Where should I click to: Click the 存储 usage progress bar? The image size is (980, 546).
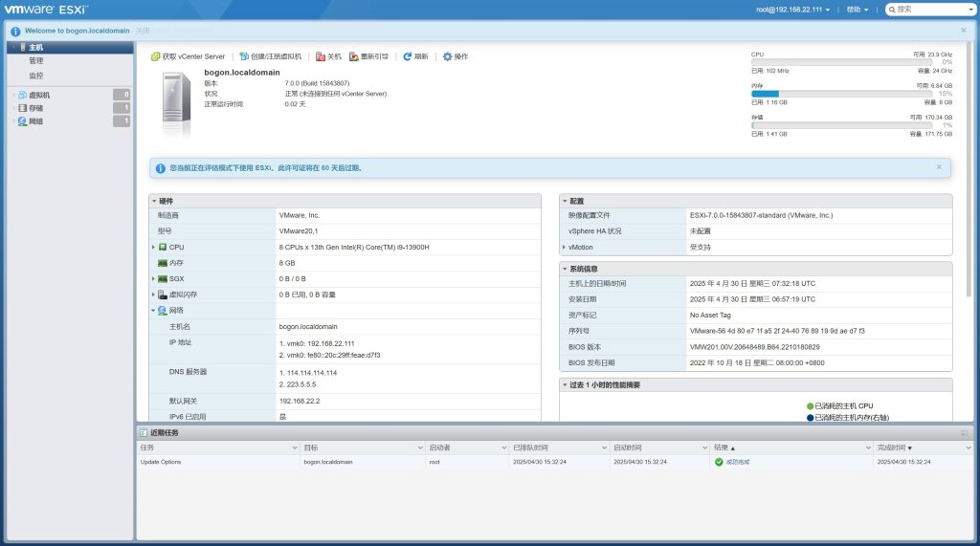pyautogui.click(x=842, y=125)
